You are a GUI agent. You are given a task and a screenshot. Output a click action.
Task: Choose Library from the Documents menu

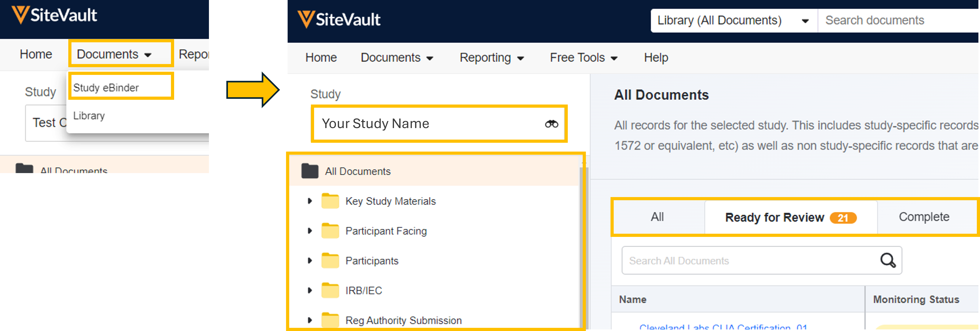89,116
